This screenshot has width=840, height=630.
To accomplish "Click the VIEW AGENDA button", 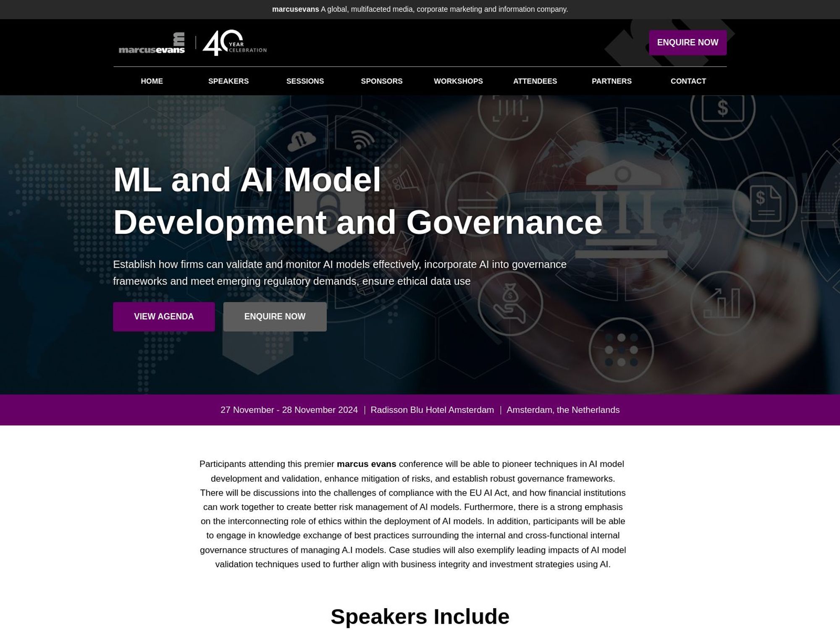I will coord(164,316).
